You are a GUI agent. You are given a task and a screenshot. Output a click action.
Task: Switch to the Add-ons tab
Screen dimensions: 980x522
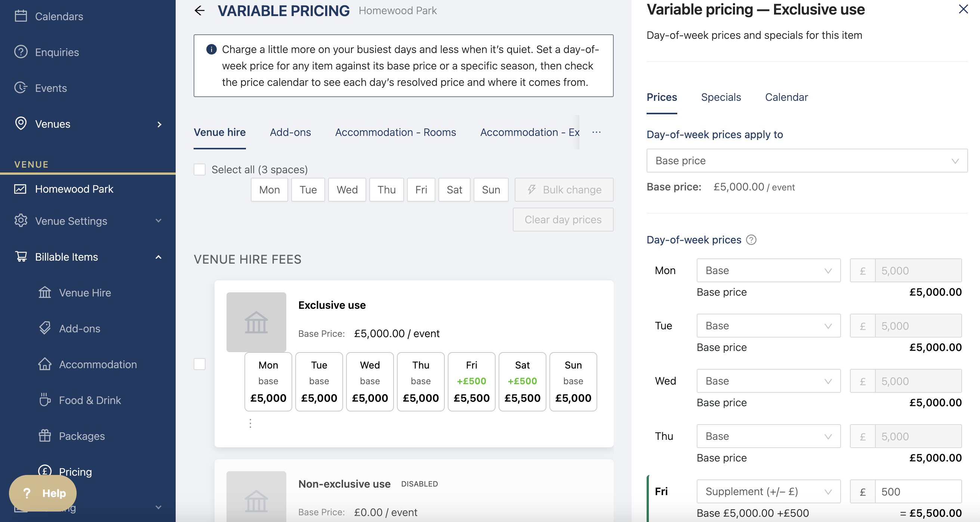coord(290,132)
